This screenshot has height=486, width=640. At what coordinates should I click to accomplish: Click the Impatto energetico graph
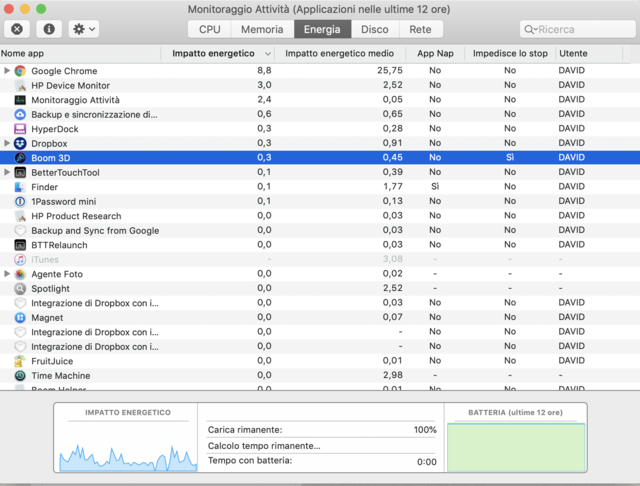[x=128, y=457]
